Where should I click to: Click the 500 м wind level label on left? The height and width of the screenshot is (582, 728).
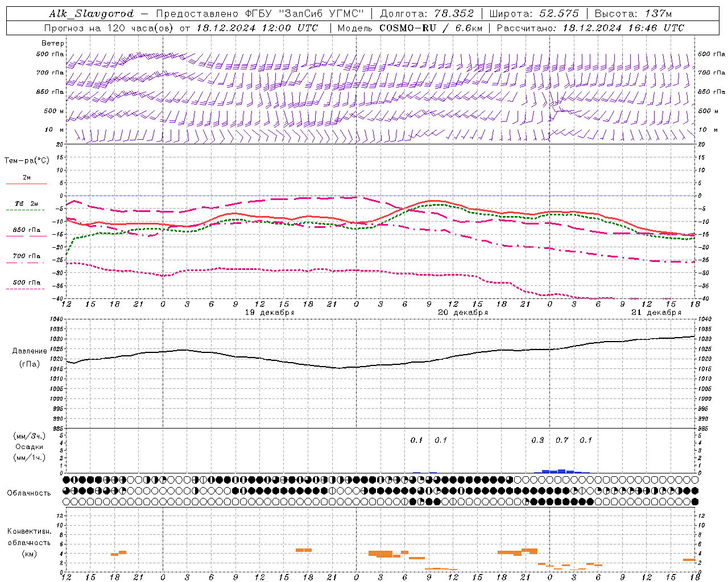coord(53,111)
